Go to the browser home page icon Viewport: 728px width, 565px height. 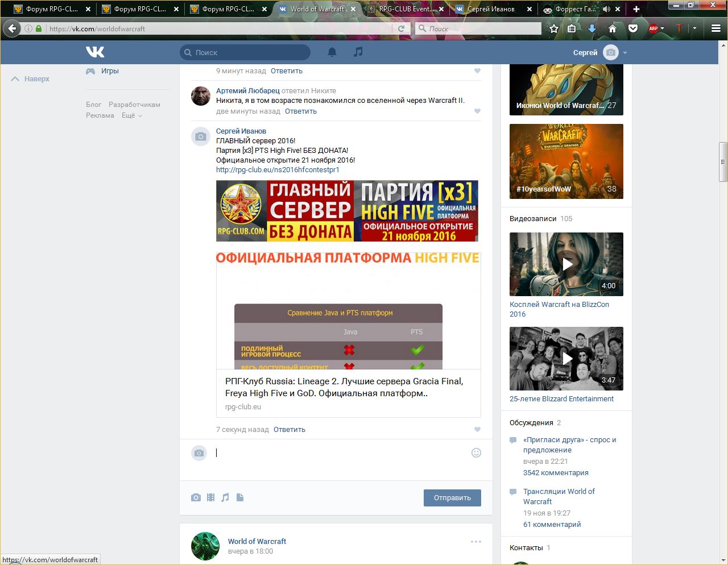pyautogui.click(x=613, y=28)
